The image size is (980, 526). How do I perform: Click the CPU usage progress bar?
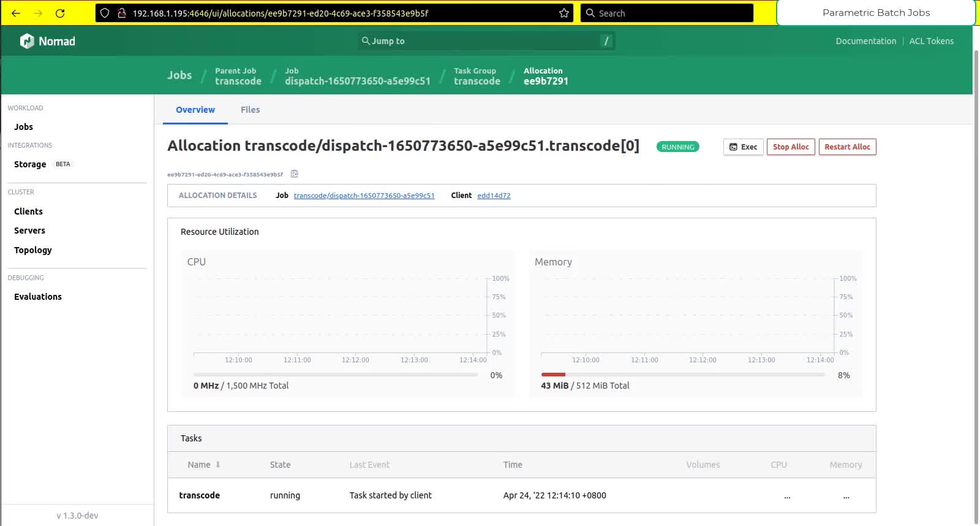coord(336,375)
